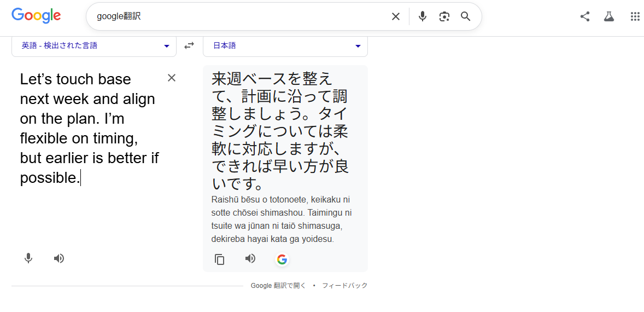Listen to the English source text
Image resolution: width=644 pixels, height=312 pixels.
click(59, 258)
